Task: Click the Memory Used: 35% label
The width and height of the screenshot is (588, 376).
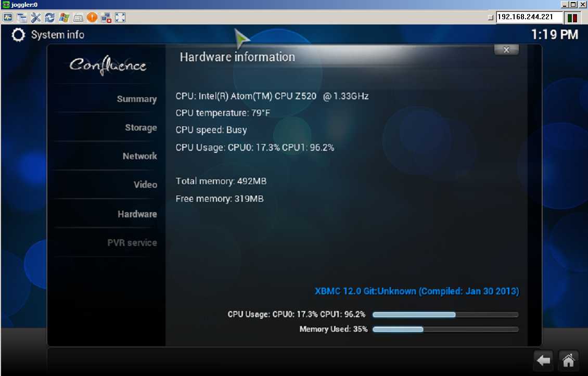Action: (x=334, y=330)
